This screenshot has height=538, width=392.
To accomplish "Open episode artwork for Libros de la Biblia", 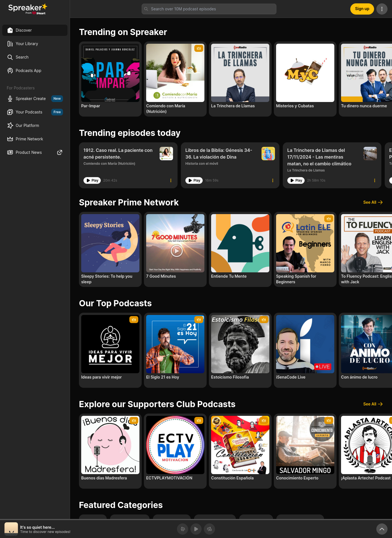I will pos(268,154).
